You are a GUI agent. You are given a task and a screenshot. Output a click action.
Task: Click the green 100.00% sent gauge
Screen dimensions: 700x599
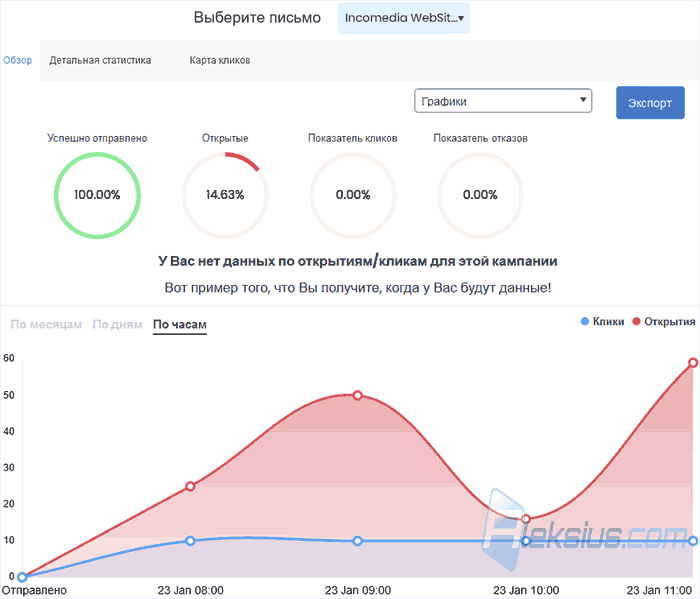pyautogui.click(x=97, y=195)
